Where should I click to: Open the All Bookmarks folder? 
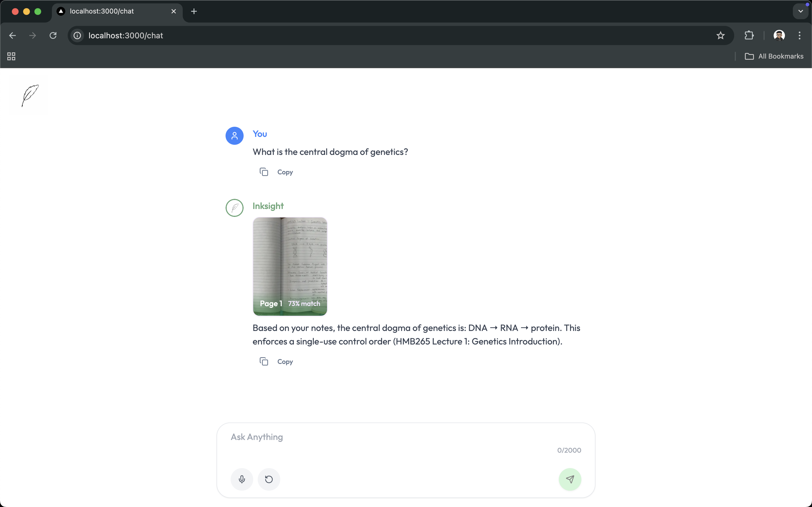(x=775, y=56)
